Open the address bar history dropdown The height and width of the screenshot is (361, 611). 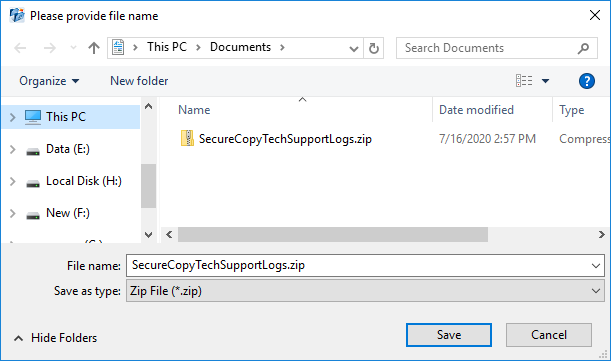(x=353, y=48)
